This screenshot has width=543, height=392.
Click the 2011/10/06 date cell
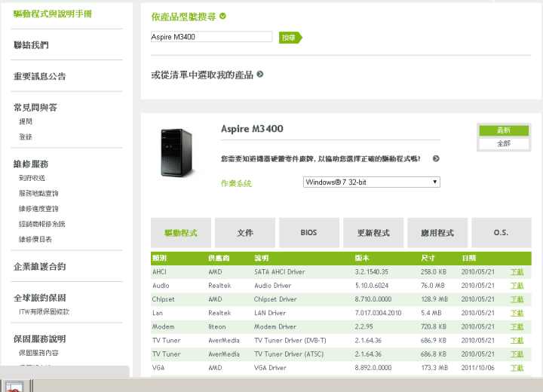478,368
